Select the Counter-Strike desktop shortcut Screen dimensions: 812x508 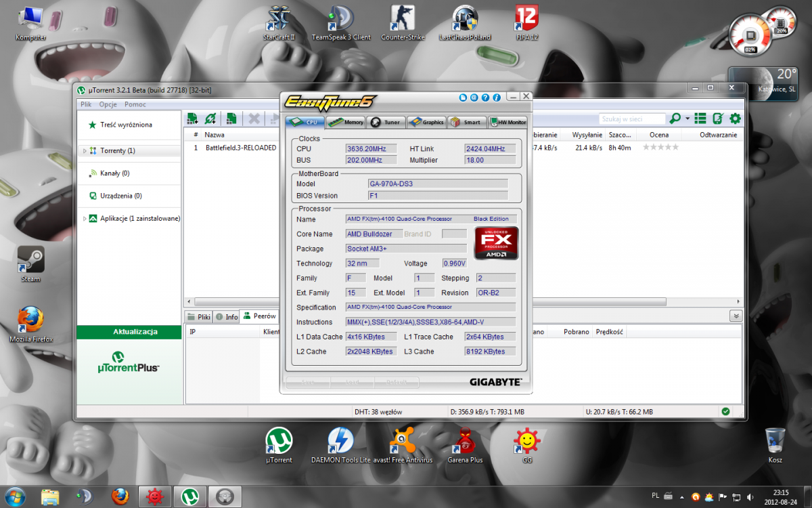(403, 23)
